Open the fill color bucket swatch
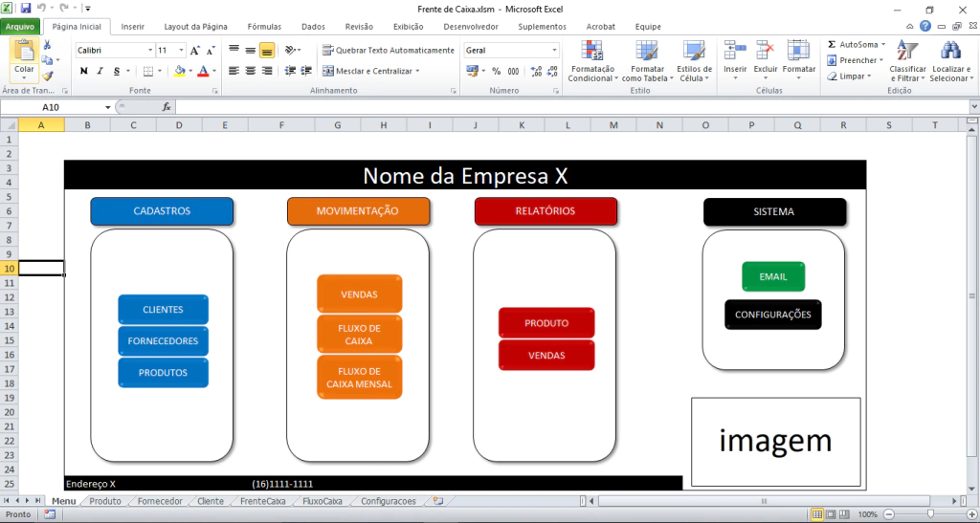Viewport: 980px width, 523px height. click(178, 71)
